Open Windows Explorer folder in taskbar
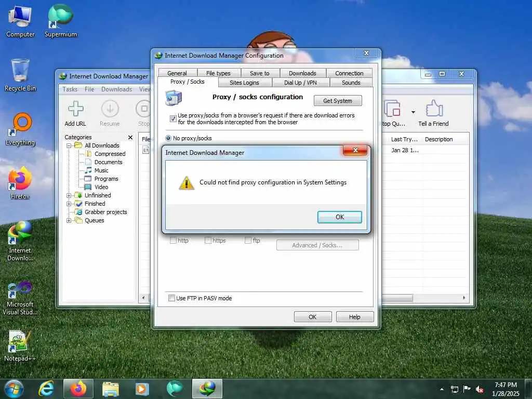532x399 pixels. tap(110, 389)
